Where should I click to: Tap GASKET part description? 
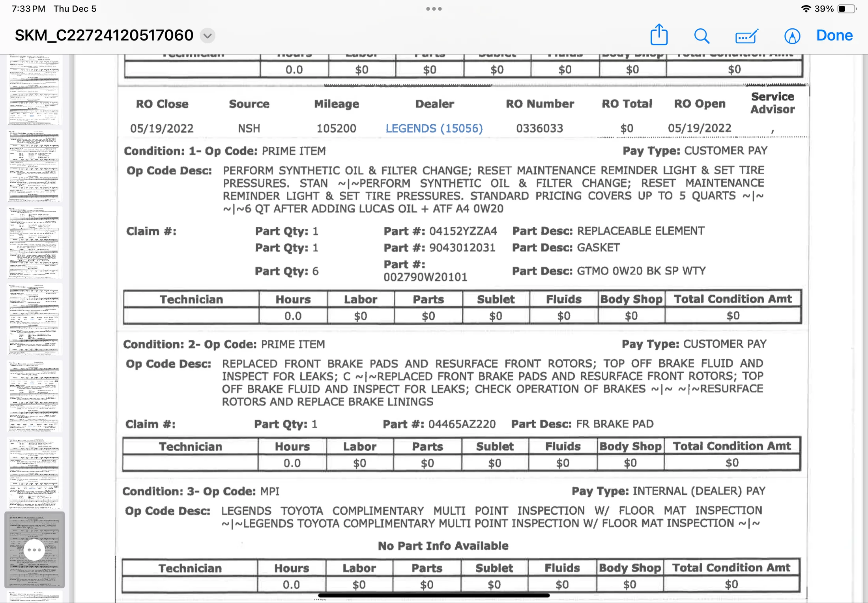point(599,248)
